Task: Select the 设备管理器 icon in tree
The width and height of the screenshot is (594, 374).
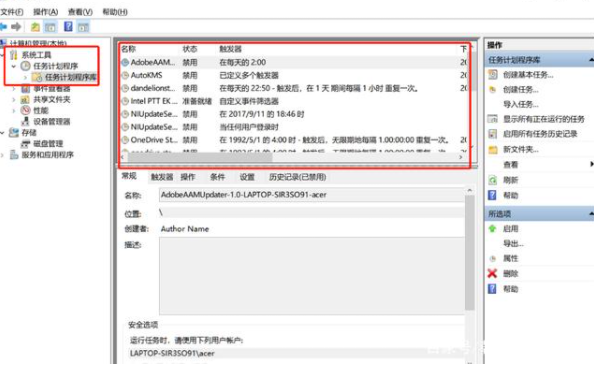Action: [25, 121]
